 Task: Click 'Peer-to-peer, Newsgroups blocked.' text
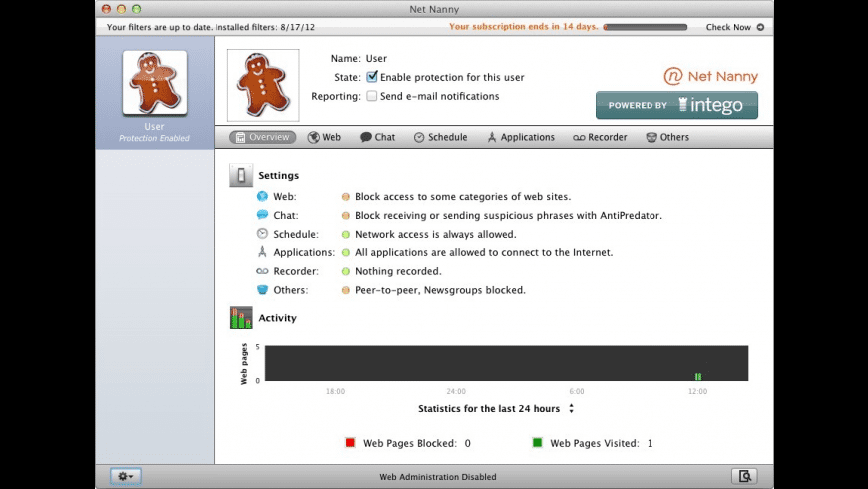pyautogui.click(x=440, y=290)
